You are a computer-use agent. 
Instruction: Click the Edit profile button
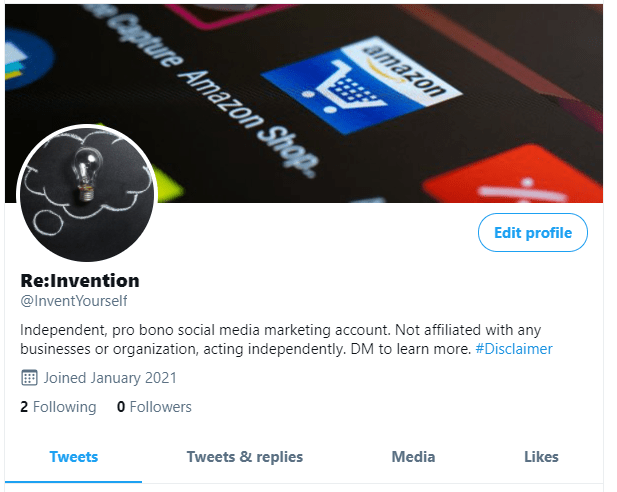532,233
